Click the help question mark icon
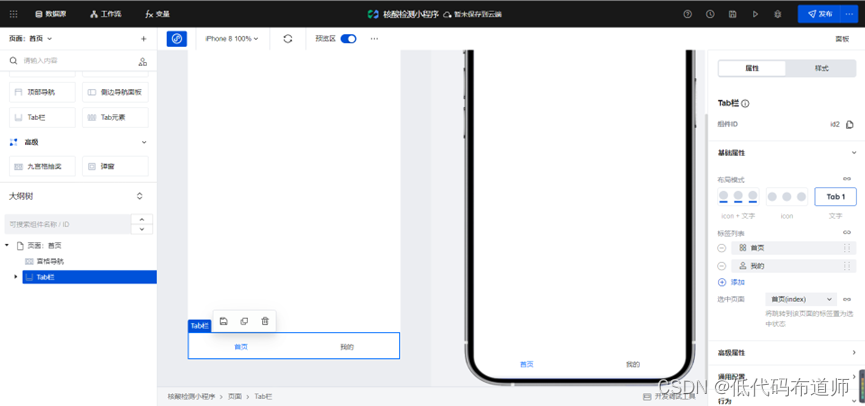The height and width of the screenshot is (406, 865). coord(687,14)
